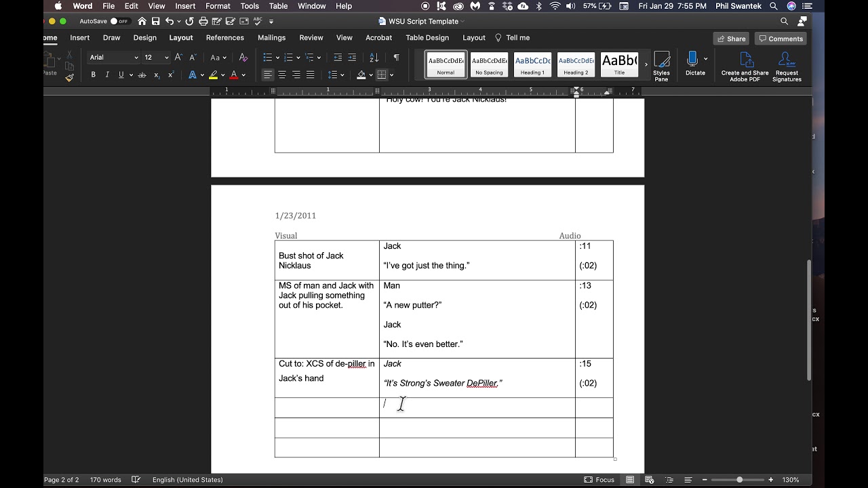Expand underline style dropdown arrow
868x488 pixels.
pos(131,75)
